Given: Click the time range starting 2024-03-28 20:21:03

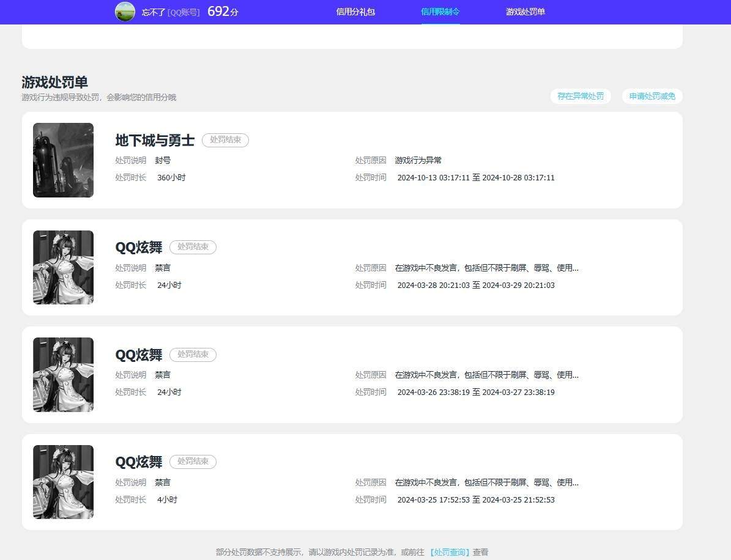Looking at the screenshot, I should click(476, 285).
